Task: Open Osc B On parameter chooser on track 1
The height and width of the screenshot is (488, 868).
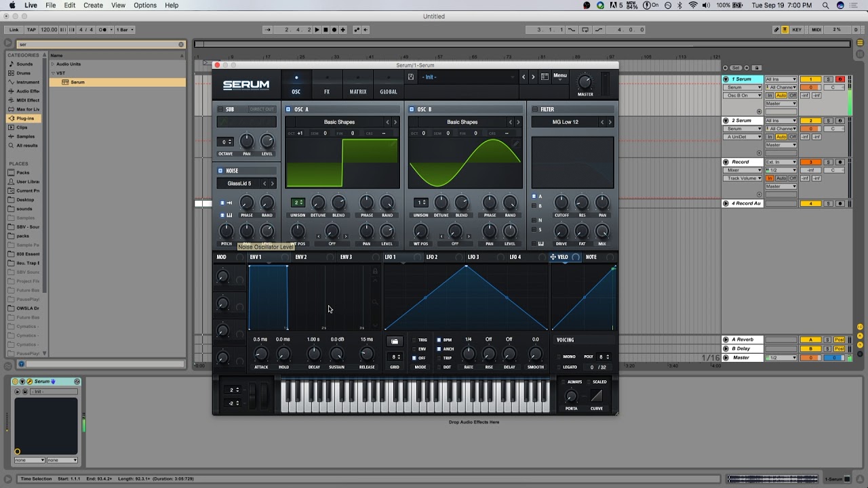Action: (x=742, y=96)
